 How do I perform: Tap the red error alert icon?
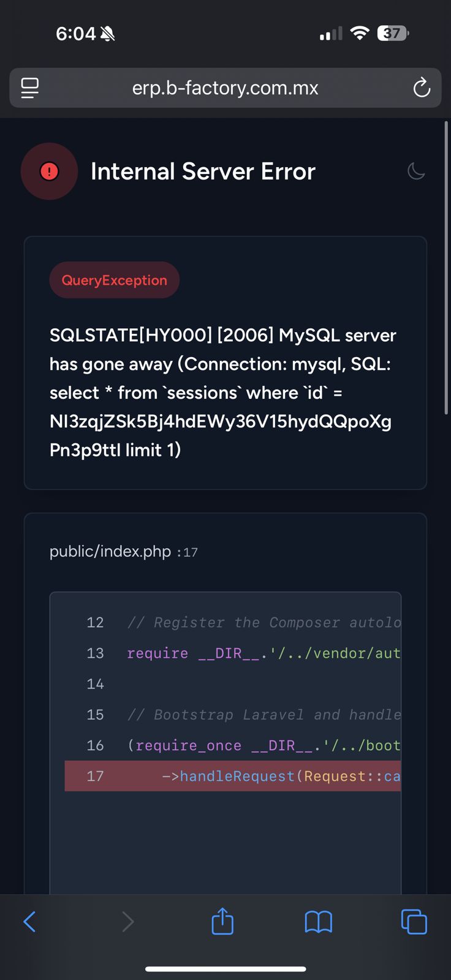pos(49,171)
